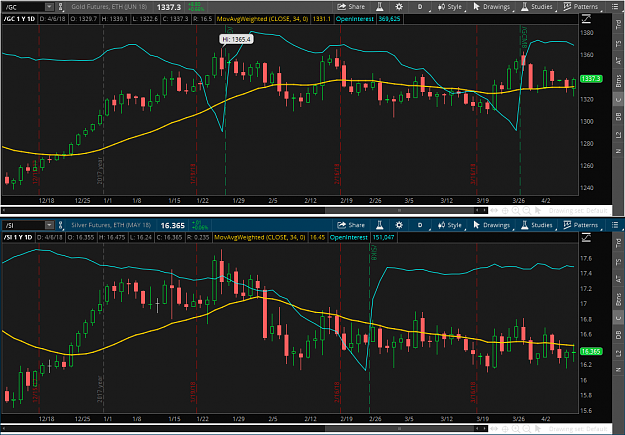625x435 pixels.
Task: Click the /GC symbol input field
Action: (x=24, y=7)
